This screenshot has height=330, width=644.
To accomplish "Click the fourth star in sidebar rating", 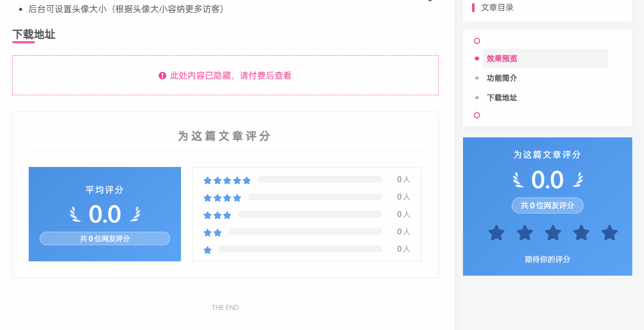I will pyautogui.click(x=581, y=233).
